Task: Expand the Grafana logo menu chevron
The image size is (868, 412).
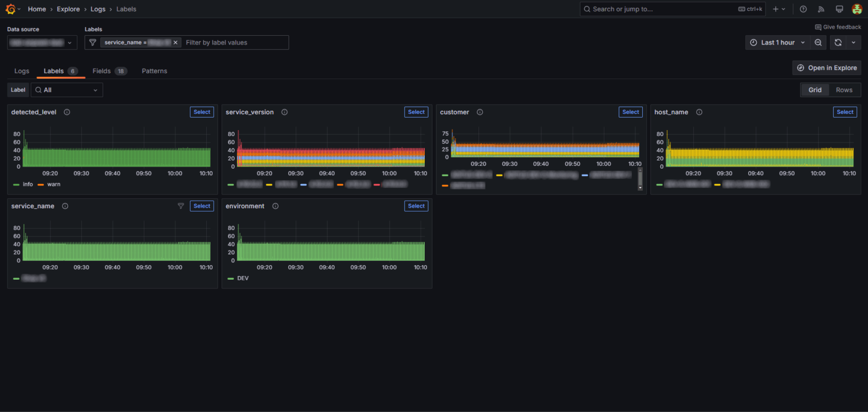Action: click(19, 9)
